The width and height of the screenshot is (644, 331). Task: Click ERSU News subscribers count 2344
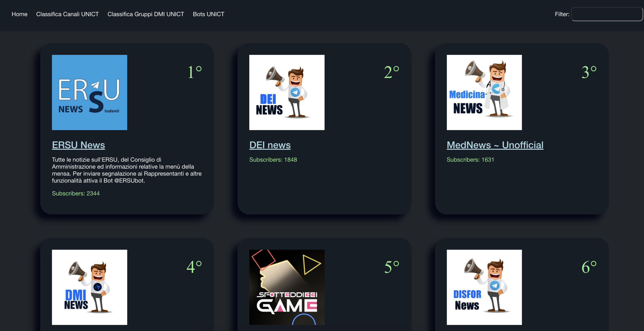[76, 193]
